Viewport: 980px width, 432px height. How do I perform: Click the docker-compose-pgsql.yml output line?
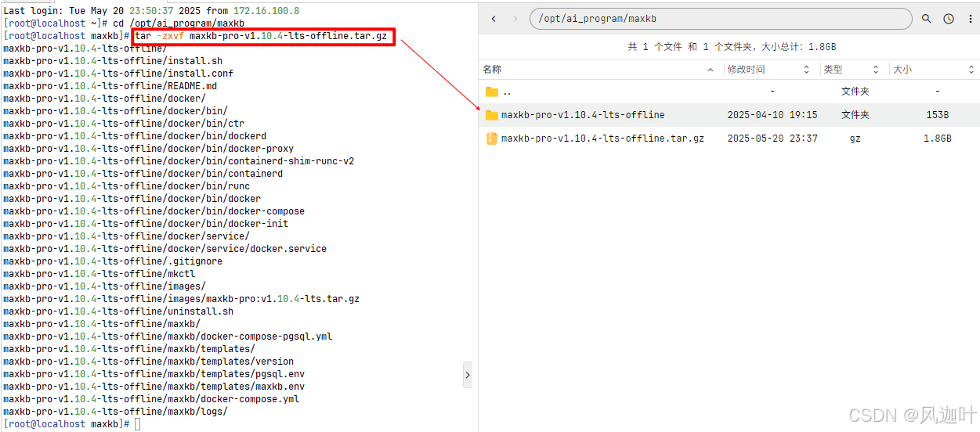[x=168, y=337]
